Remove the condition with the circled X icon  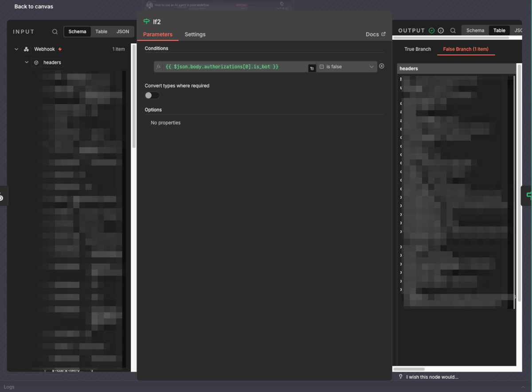382,66
